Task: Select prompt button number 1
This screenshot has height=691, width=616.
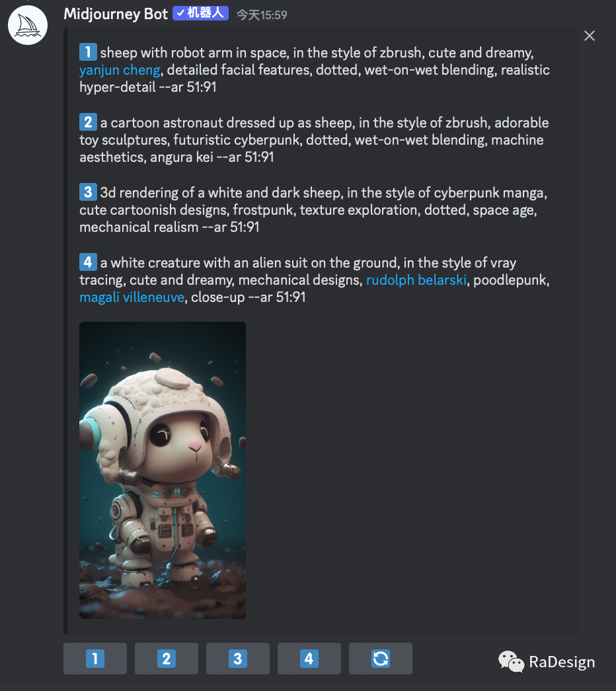Action: click(95, 659)
